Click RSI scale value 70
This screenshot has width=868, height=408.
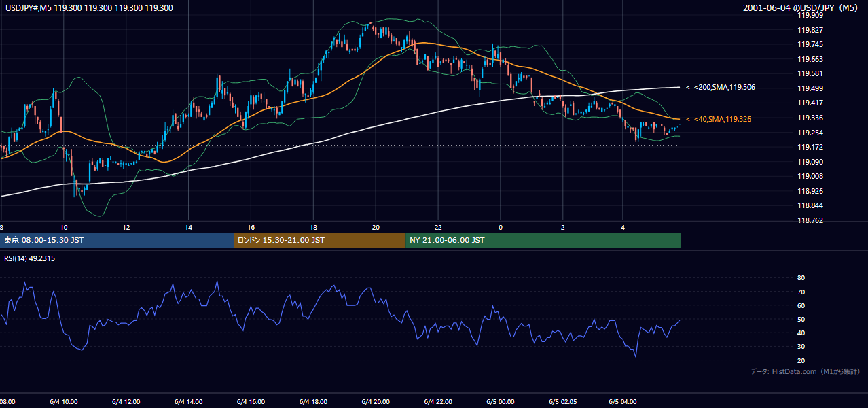pyautogui.click(x=801, y=292)
